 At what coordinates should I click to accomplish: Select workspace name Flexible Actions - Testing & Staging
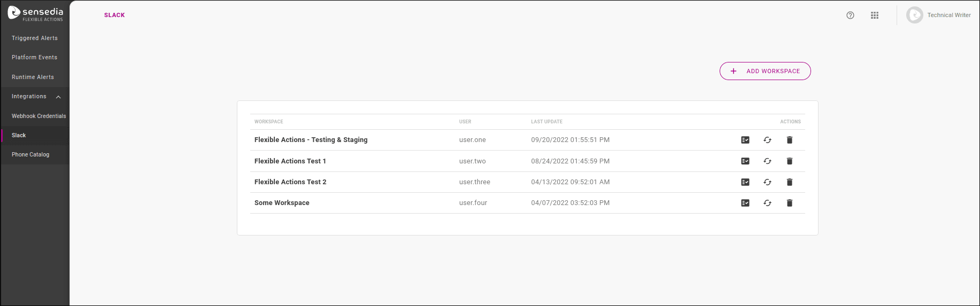311,140
